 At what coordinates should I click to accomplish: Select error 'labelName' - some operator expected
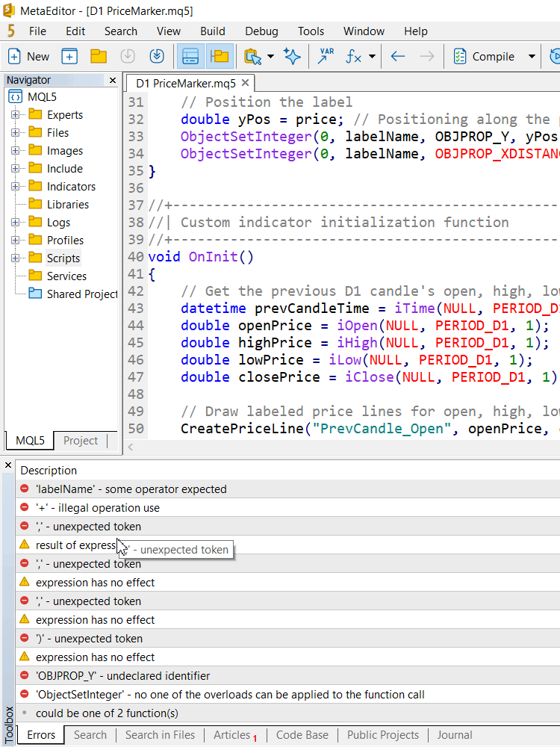[x=287, y=489]
